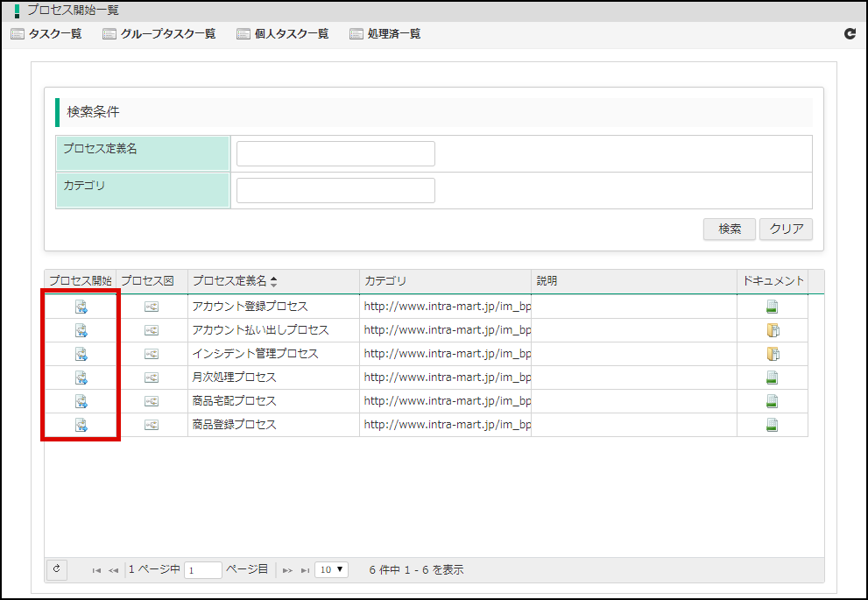Click the reload icon at top right
Screen dimensions: 868x600
[849, 34]
